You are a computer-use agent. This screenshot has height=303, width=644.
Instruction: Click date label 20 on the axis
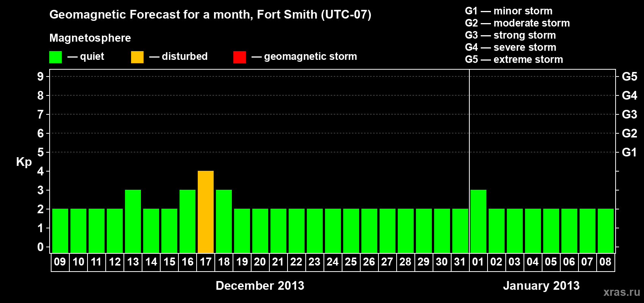pos(260,262)
